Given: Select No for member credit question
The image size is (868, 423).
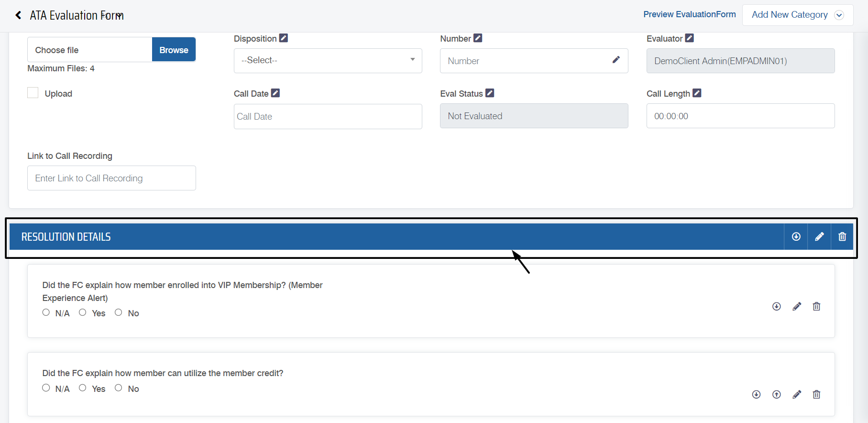Looking at the screenshot, I should [x=119, y=388].
